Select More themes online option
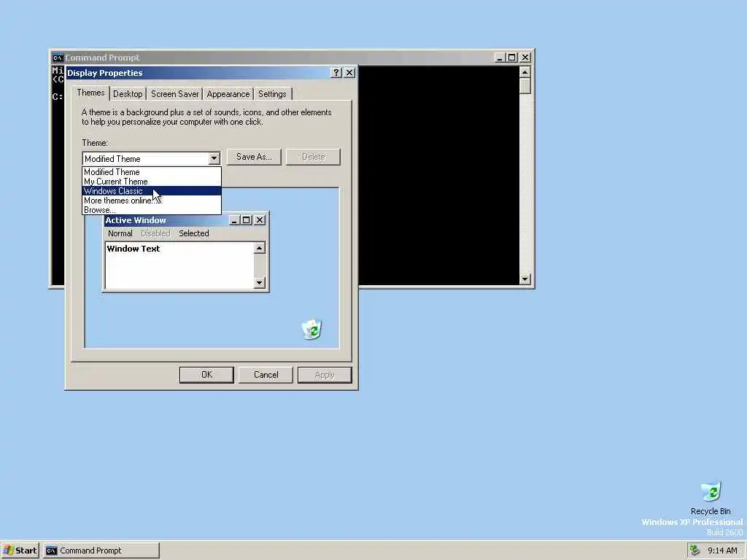This screenshot has height=560, width=747. point(152,201)
